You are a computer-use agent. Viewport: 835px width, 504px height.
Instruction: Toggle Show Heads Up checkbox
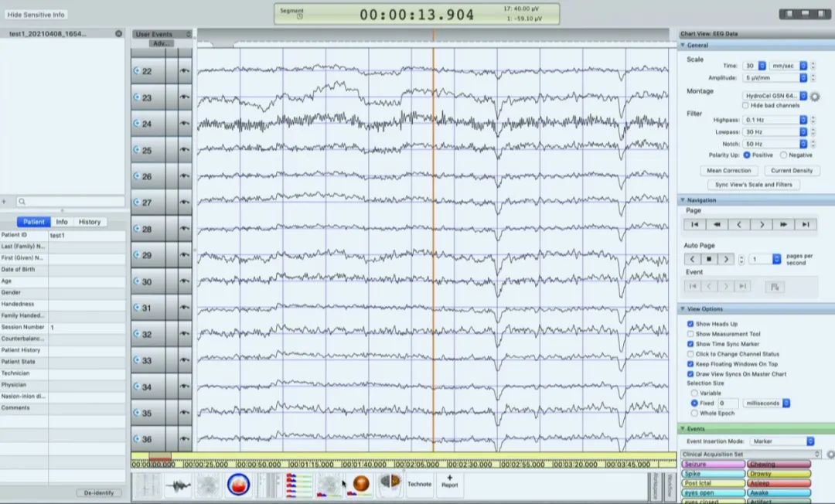(690, 324)
